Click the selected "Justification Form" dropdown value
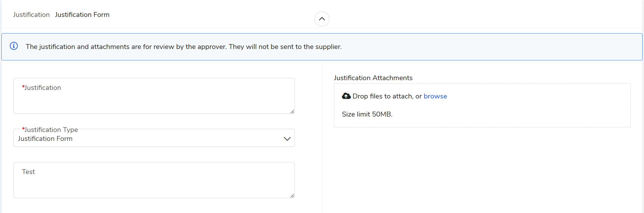The height and width of the screenshot is (213, 644). (45, 139)
